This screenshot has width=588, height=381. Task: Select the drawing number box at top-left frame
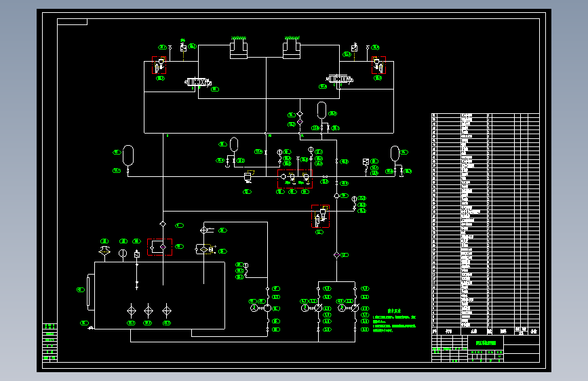pos(72,22)
